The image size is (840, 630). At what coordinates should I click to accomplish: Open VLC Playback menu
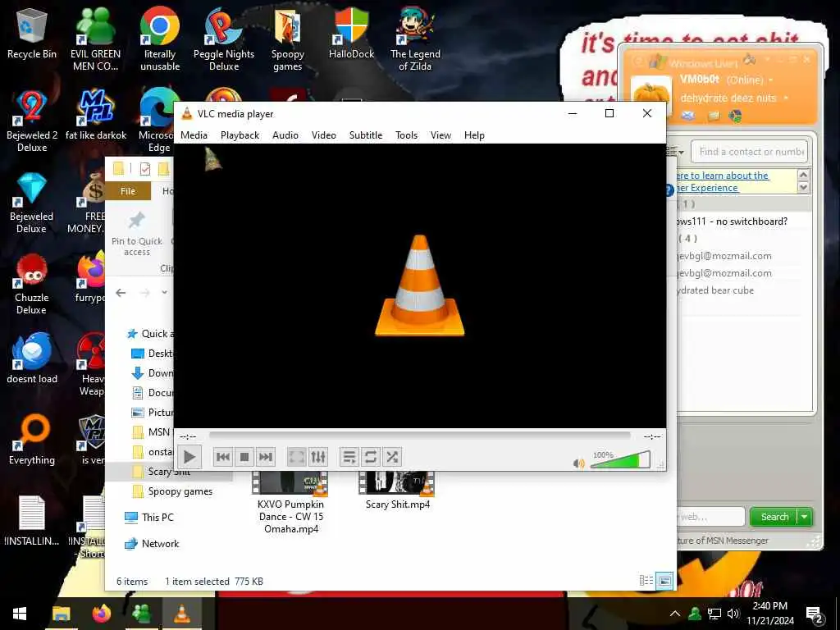pos(240,135)
